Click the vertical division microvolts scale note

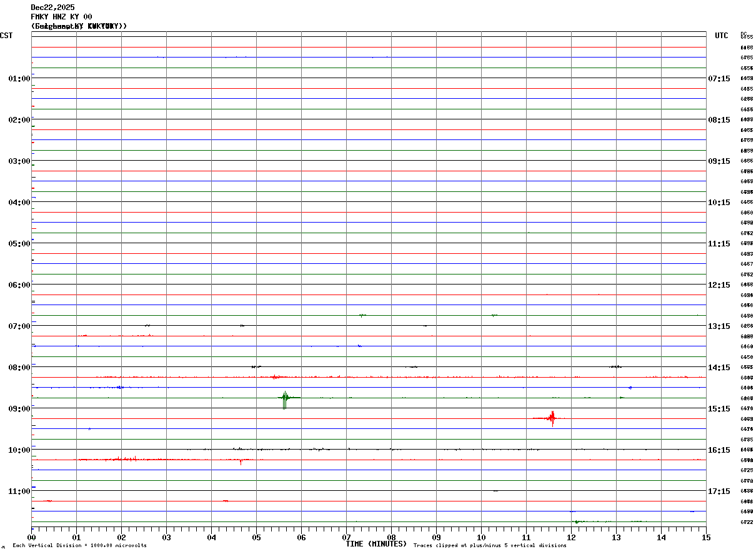[x=79, y=546]
